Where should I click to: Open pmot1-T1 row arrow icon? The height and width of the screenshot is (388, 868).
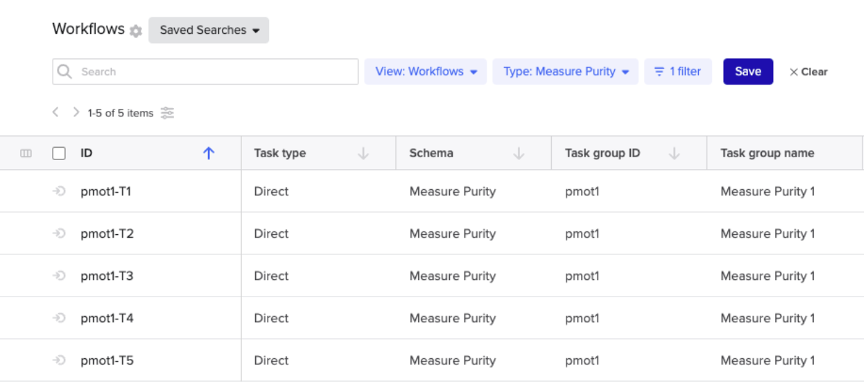coord(60,192)
